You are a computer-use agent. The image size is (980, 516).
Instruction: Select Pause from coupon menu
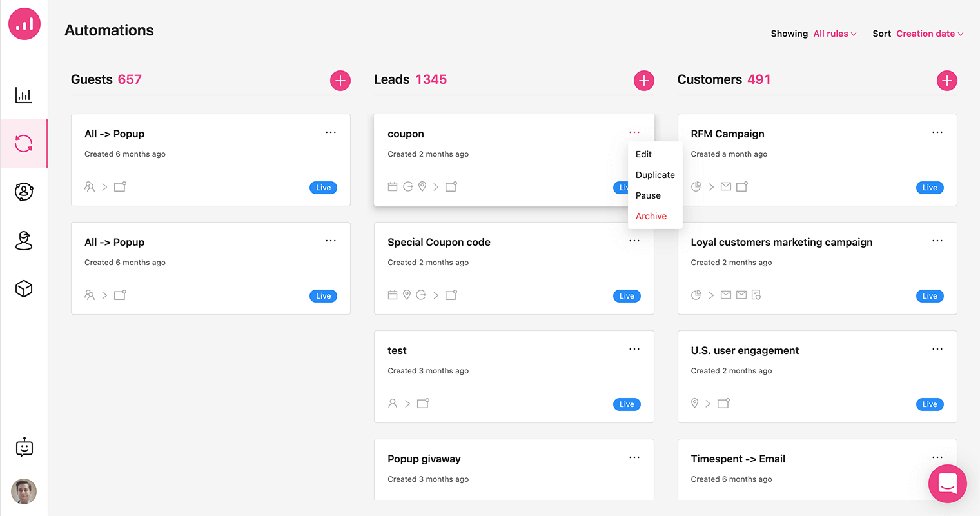[648, 195]
